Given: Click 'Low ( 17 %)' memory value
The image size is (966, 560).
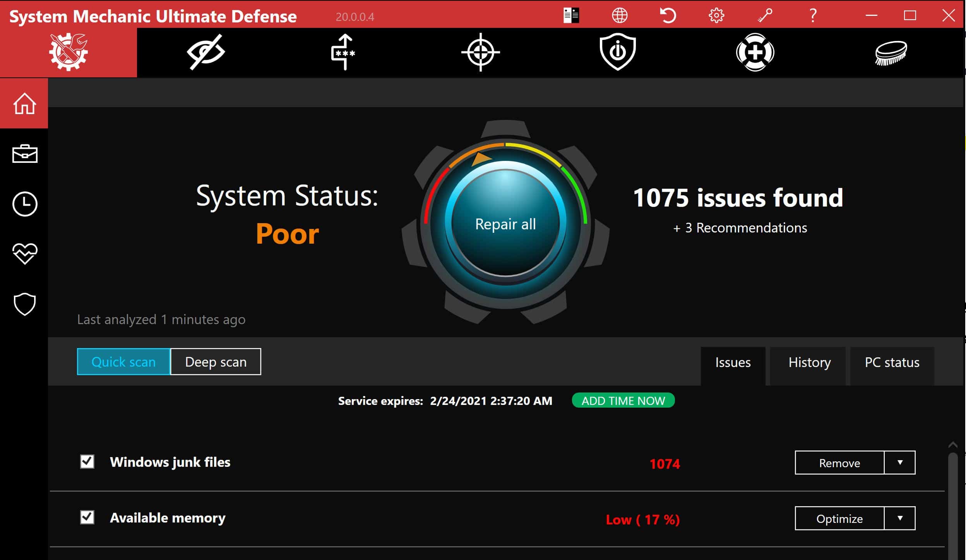Looking at the screenshot, I should pos(643,519).
